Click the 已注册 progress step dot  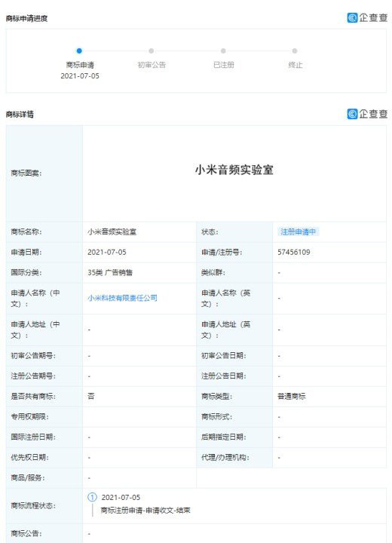tap(223, 51)
